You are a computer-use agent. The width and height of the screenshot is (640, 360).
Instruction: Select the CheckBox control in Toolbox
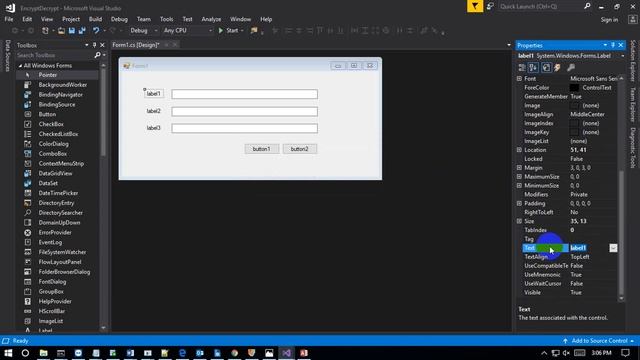51,124
